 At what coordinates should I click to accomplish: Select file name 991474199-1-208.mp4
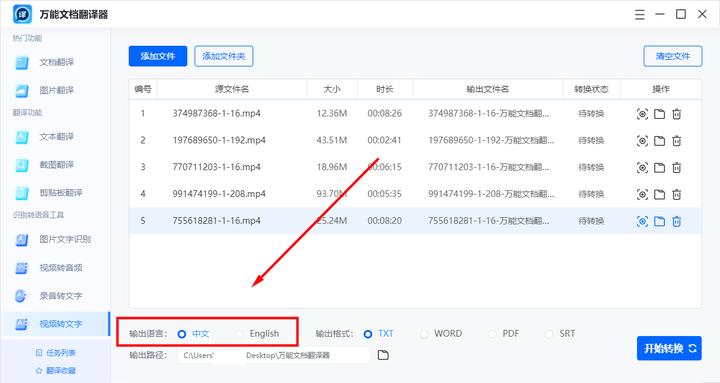point(219,194)
